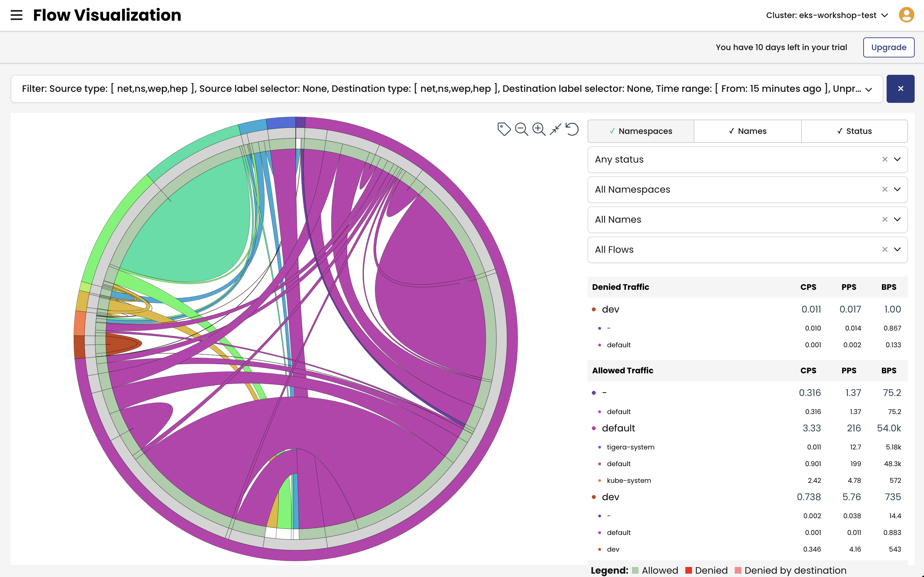
Task: Open the All Namespaces dropdown
Action: point(897,190)
